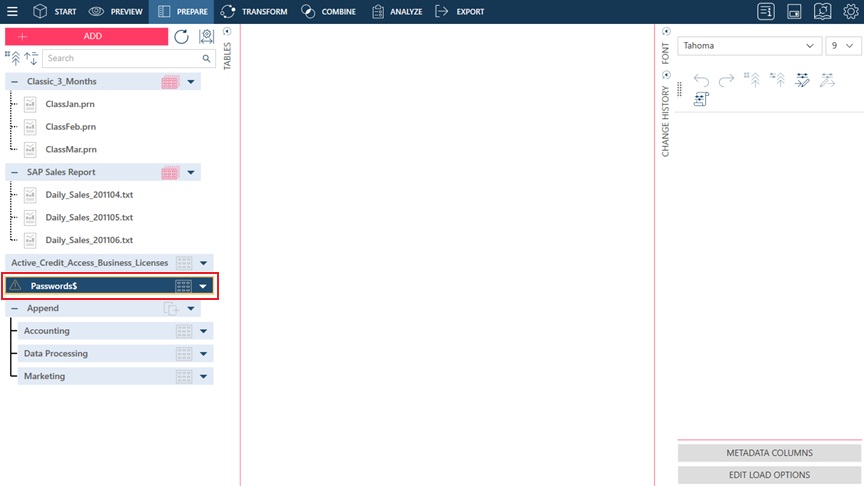Focus the tables Search field

[129, 58]
